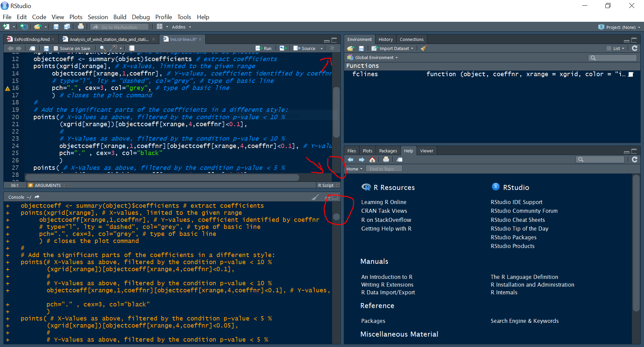Open the Connections tab
This screenshot has height=347, width=644.
coord(412,39)
